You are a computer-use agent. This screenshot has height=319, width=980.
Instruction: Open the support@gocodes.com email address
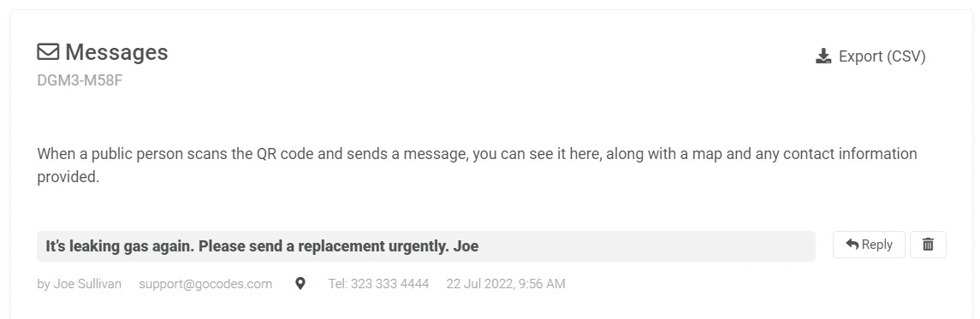205,284
